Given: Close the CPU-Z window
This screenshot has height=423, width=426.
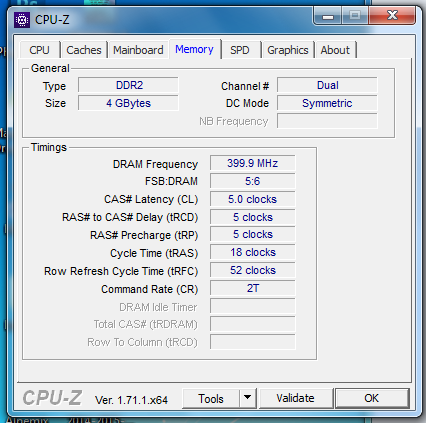Looking at the screenshot, I should pos(392,15).
